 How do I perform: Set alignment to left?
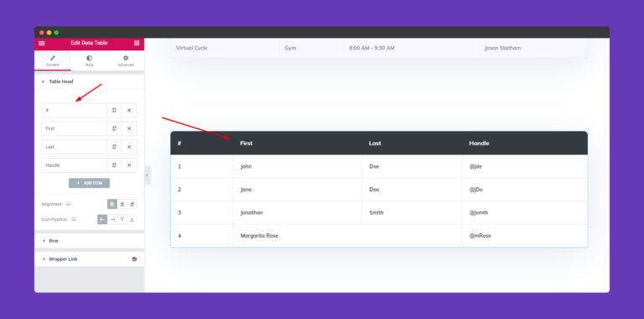click(x=112, y=204)
